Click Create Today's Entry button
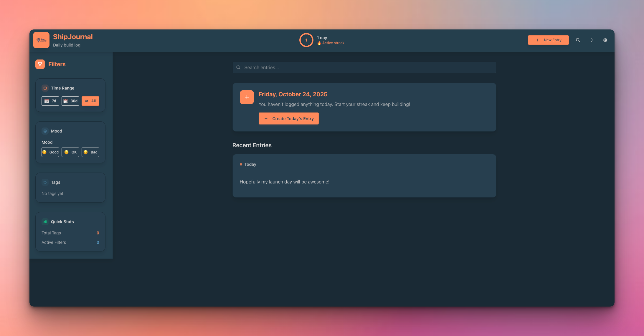This screenshot has height=336, width=644. pos(288,118)
